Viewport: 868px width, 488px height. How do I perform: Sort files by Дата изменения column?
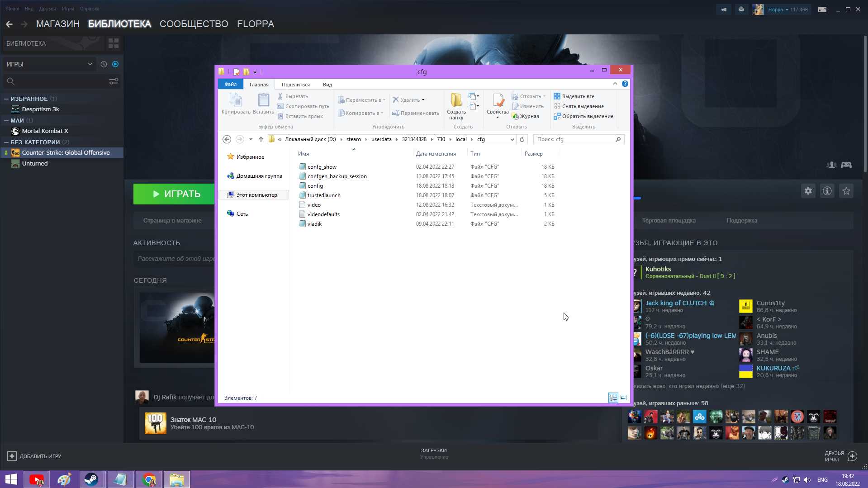(x=436, y=154)
